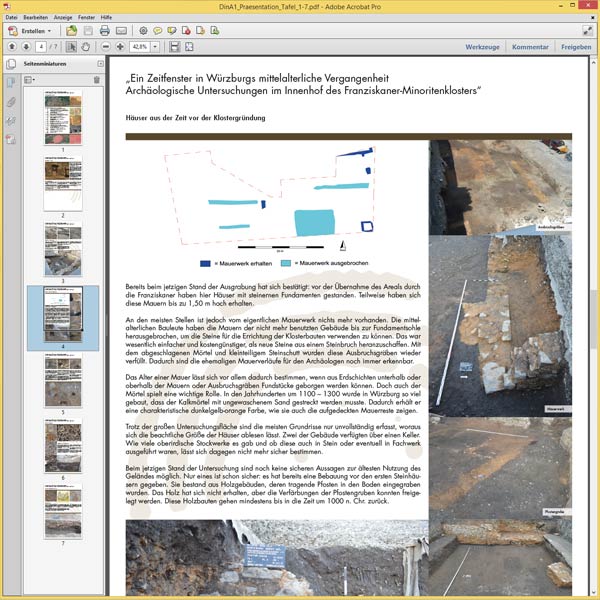This screenshot has height=600, width=600.
Task: Click the export PDF document icon
Action: [x=186, y=31]
